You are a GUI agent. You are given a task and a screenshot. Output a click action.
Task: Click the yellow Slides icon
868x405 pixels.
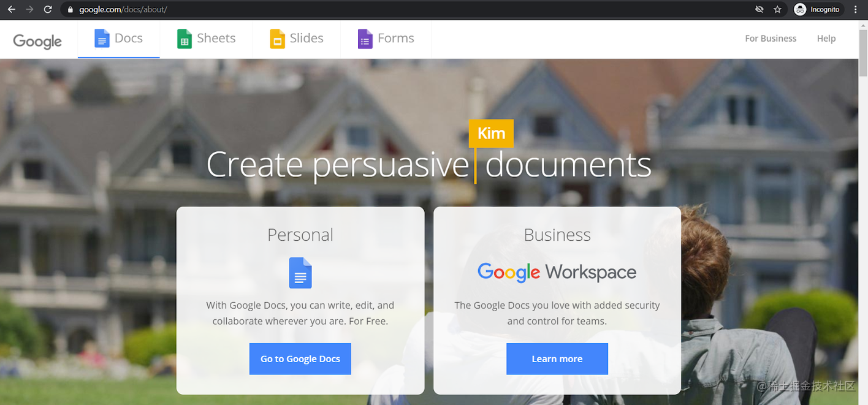coord(278,39)
